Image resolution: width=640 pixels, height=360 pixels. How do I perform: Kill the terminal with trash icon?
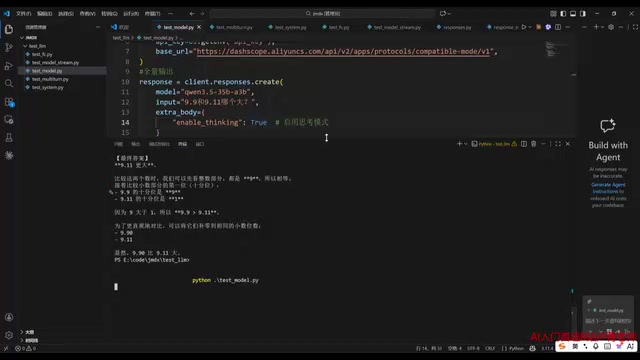tap(533, 144)
